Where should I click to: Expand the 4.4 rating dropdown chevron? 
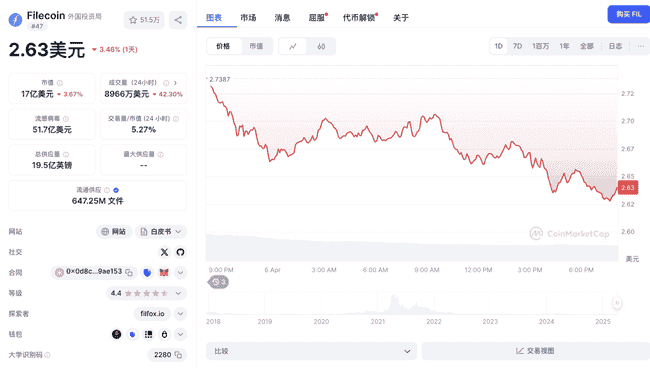tap(178, 293)
